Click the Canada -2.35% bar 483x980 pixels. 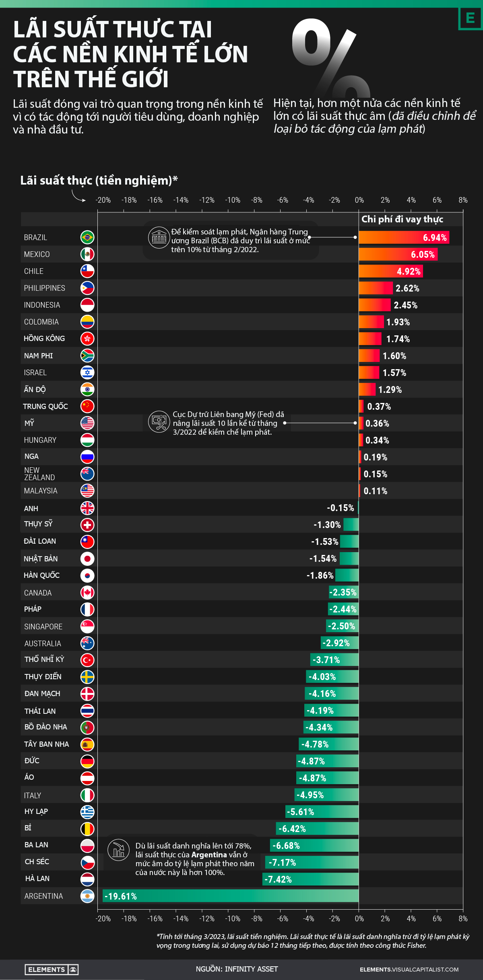click(343, 592)
